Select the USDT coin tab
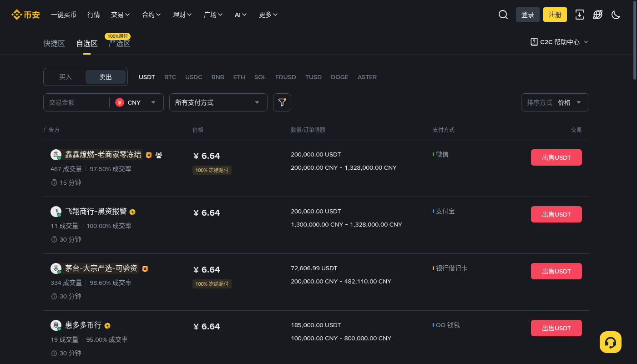This screenshot has width=637, height=364. click(x=147, y=77)
